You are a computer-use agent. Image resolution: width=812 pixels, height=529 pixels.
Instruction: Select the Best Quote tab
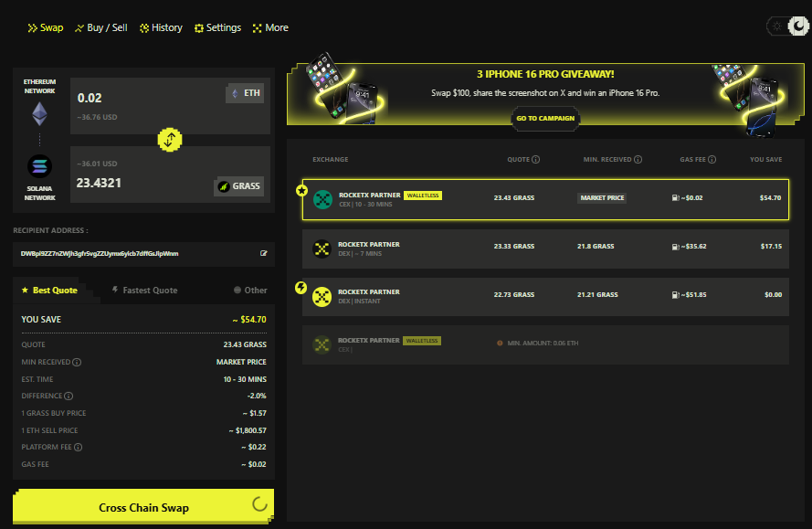point(49,291)
